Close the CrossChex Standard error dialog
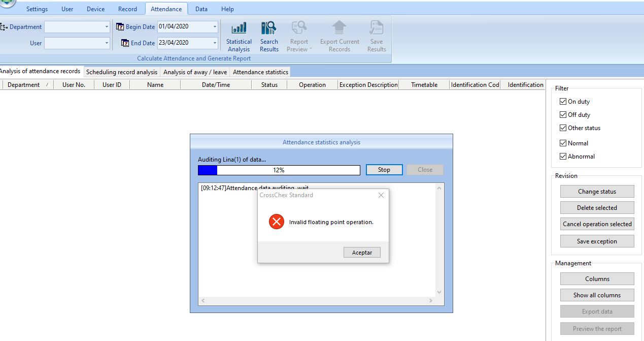 click(x=381, y=195)
